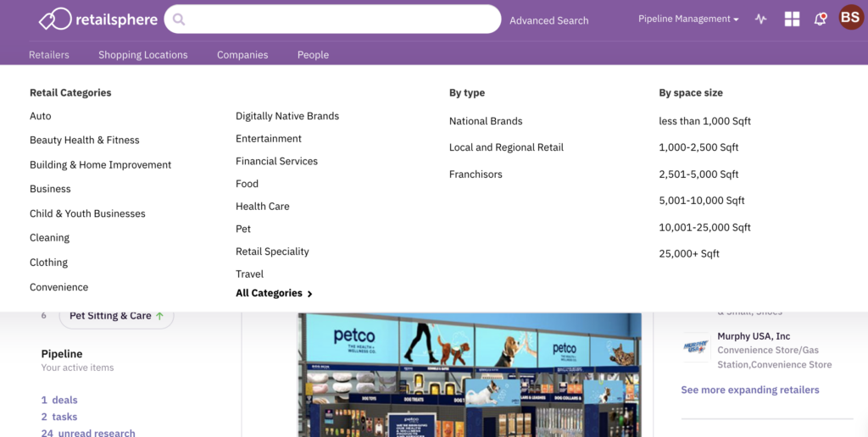Open the People menu
Screen dimensions: 868x437
coord(314,55)
